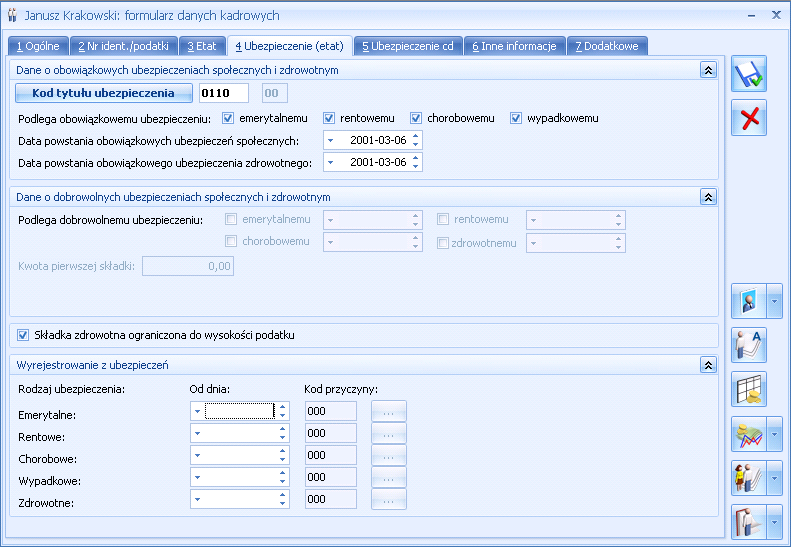Toggle voluntary chorobowemu checkbox
Image resolution: width=791 pixels, height=547 pixels.
pos(231,241)
